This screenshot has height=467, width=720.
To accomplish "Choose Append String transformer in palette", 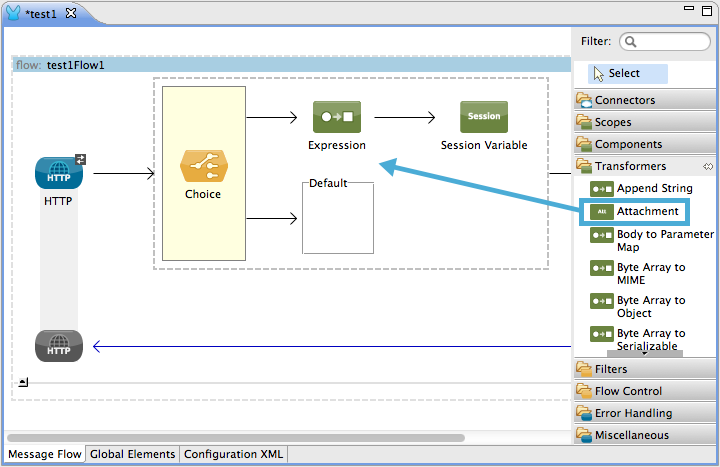I will coord(653,188).
